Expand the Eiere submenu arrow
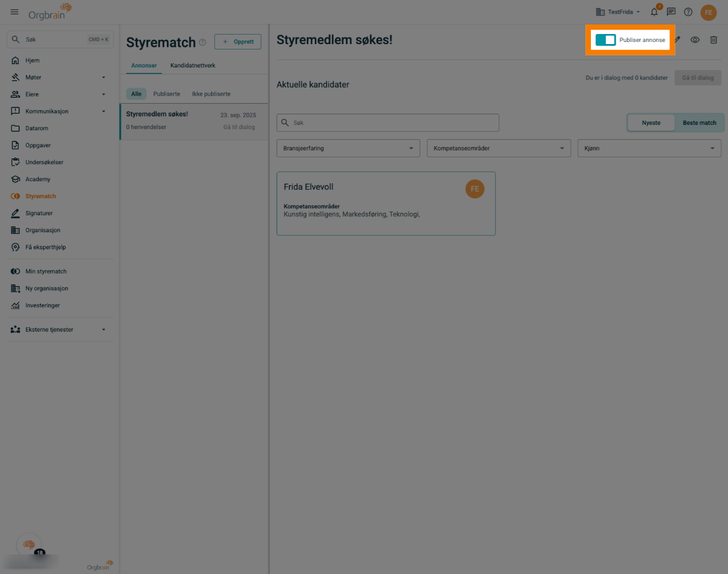The width and height of the screenshot is (728, 574). (104, 95)
